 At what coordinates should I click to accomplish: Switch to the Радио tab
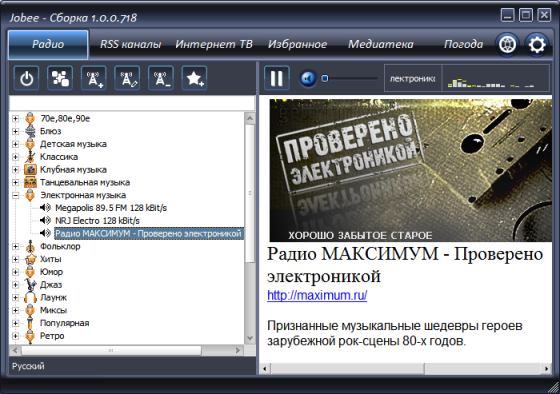48,45
